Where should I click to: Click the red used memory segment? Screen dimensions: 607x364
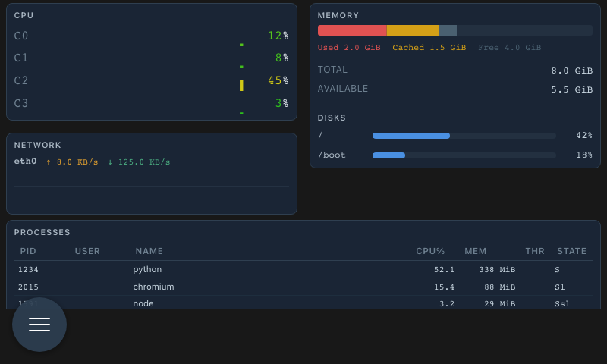tap(352, 30)
